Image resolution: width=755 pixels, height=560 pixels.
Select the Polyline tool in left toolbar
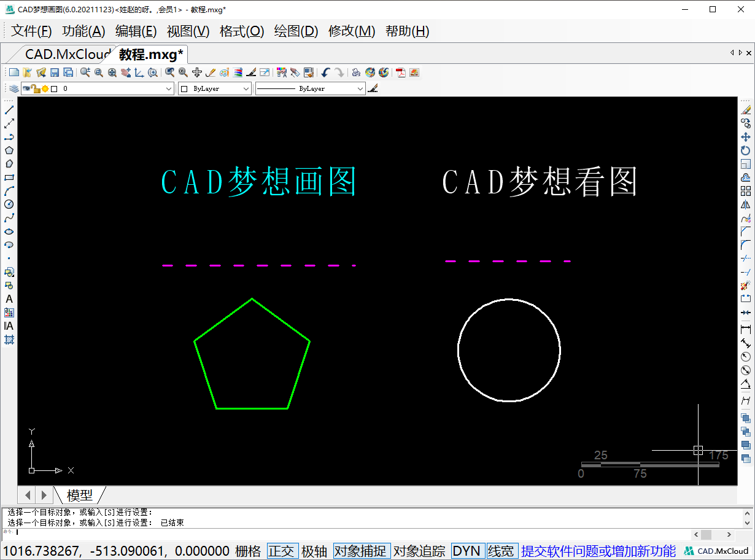point(9,137)
